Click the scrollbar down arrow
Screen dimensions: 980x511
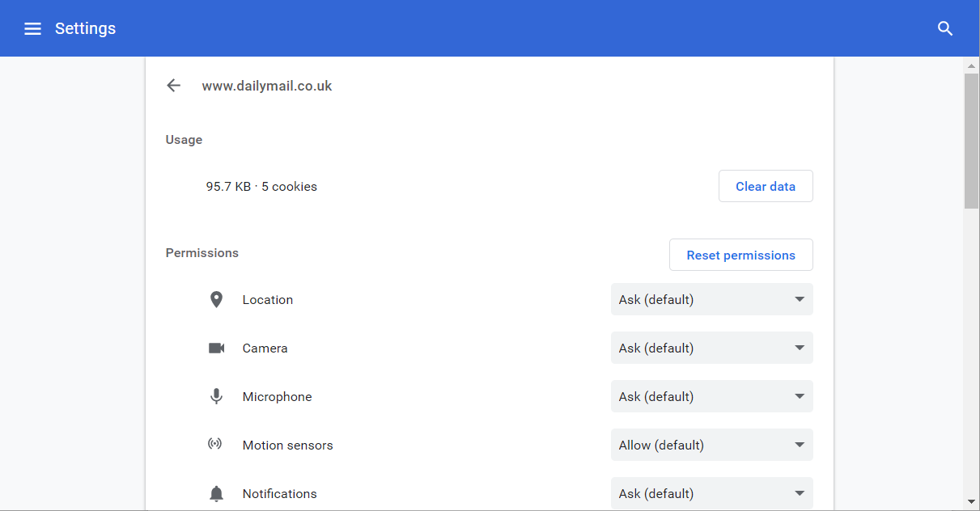tap(972, 502)
